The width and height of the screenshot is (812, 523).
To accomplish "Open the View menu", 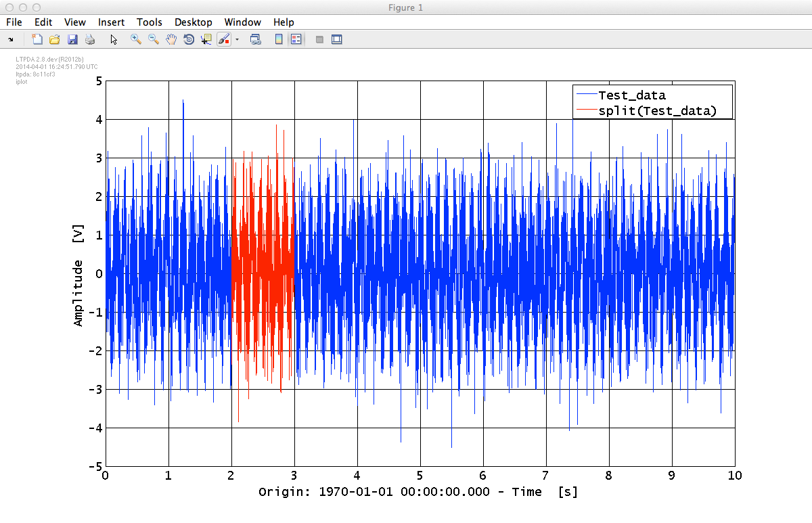I will (75, 22).
